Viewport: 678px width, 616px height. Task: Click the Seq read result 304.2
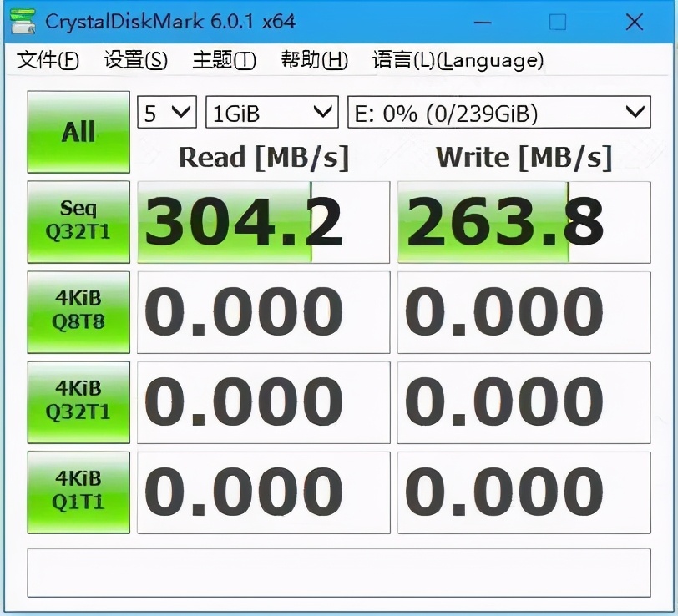click(263, 222)
